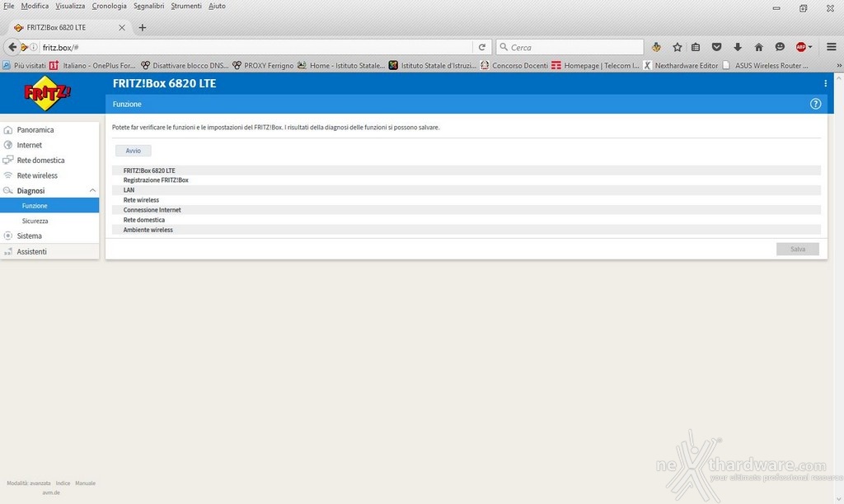Click the gold extension icon beside search box
844x504 pixels.
coord(656,47)
